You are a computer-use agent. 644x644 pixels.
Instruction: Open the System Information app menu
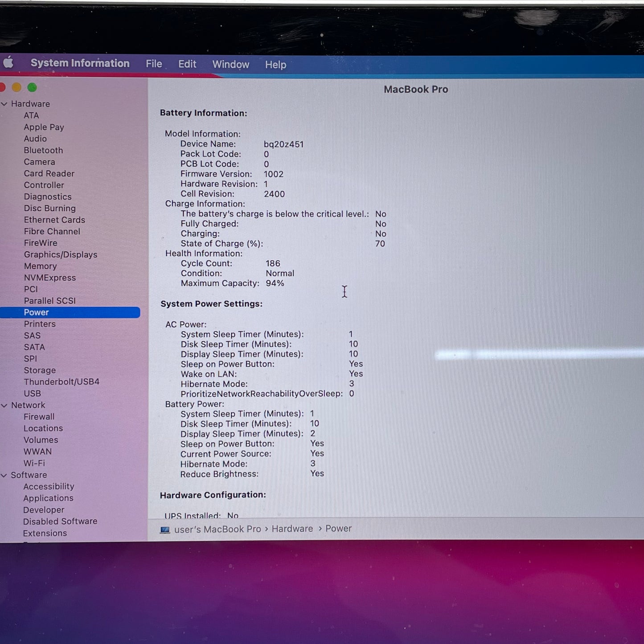pos(80,63)
